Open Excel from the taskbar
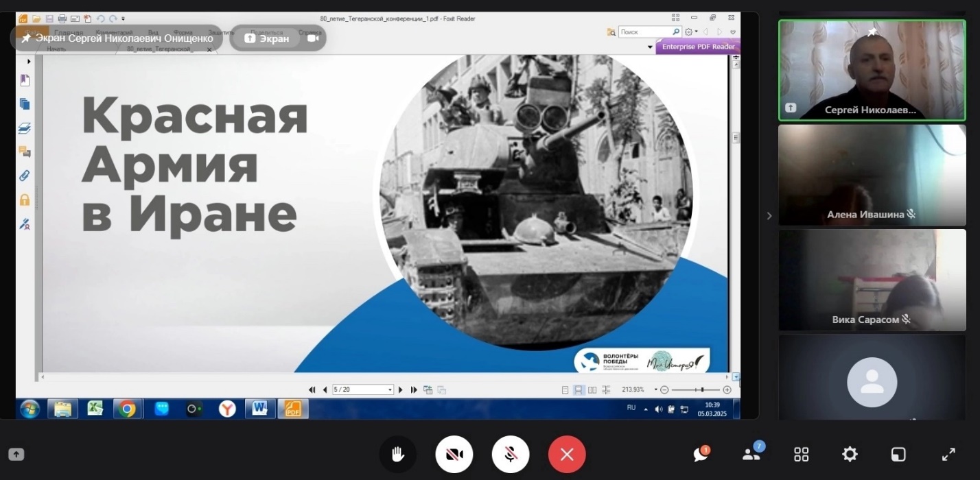Viewport: 980px width, 480px height. tap(95, 409)
